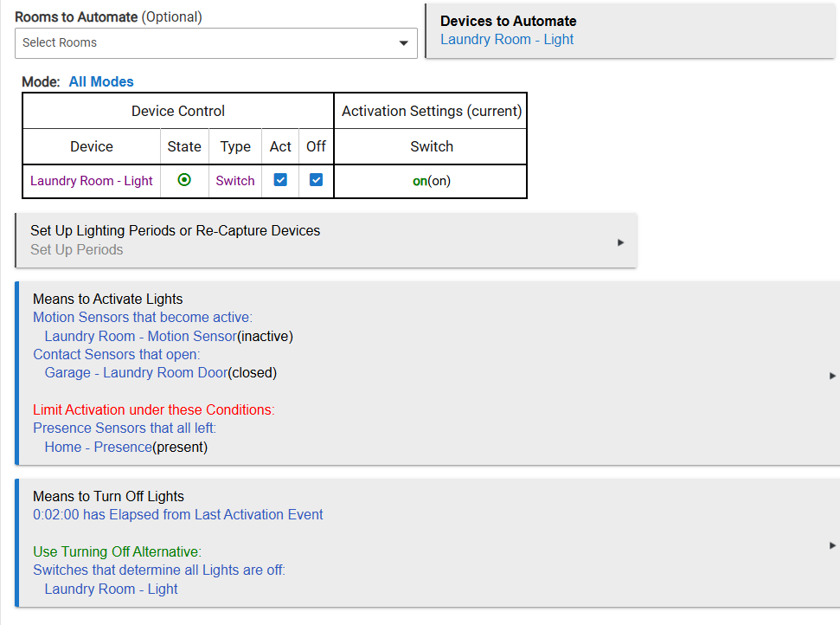This screenshot has width=840, height=625.
Task: Click Home - Presence sensor entry
Action: click(x=98, y=447)
